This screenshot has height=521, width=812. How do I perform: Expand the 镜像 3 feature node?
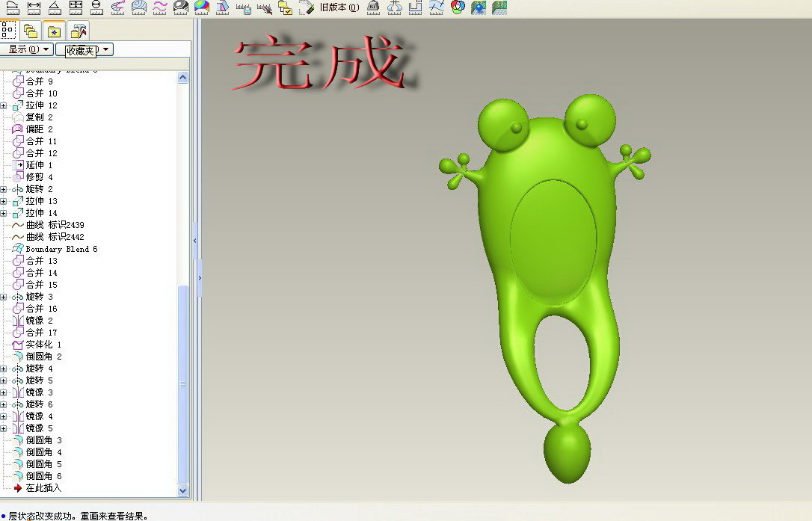pos(4,392)
